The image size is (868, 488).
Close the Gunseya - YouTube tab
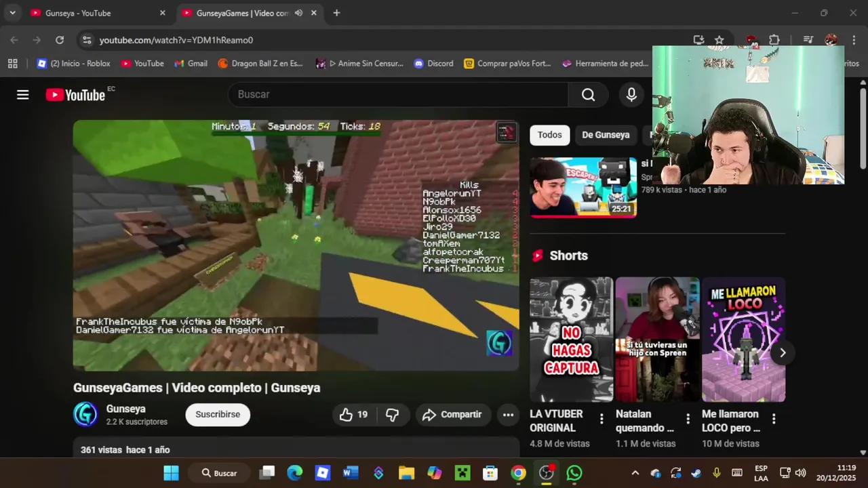point(162,13)
